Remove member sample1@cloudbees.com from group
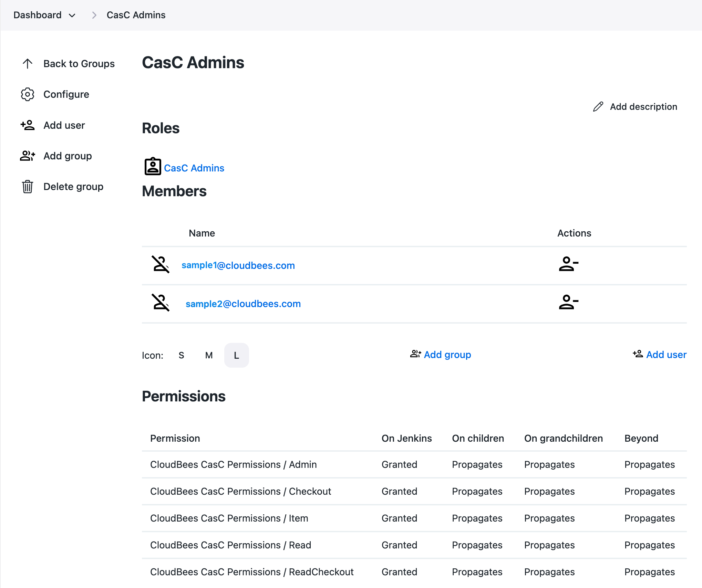702x588 pixels. (x=568, y=264)
